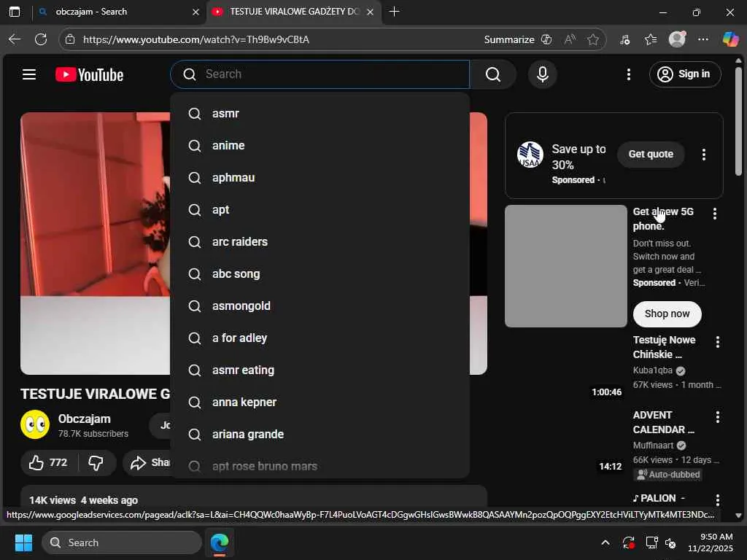Open USAA advertiser logo

click(x=530, y=155)
